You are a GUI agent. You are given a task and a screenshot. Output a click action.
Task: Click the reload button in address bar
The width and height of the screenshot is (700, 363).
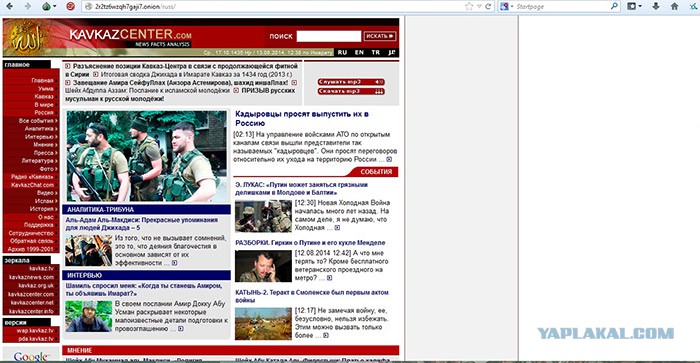(x=488, y=6)
